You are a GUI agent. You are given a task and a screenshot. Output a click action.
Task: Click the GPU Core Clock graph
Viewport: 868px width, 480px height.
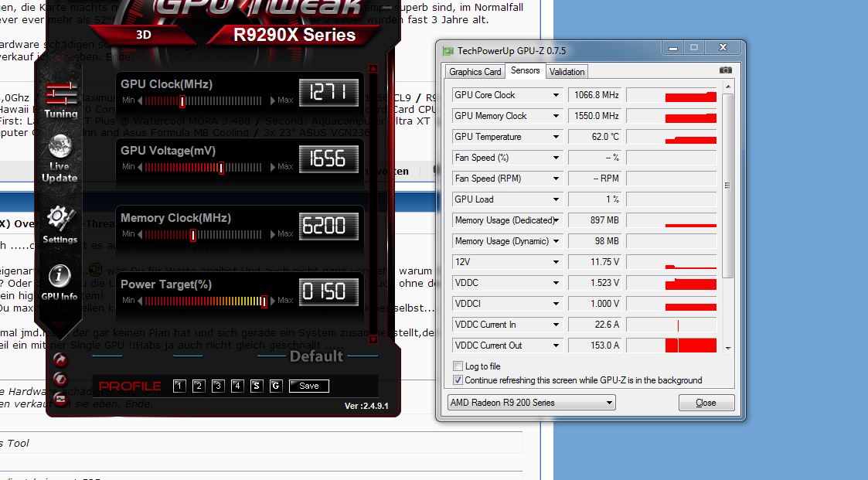click(x=671, y=95)
